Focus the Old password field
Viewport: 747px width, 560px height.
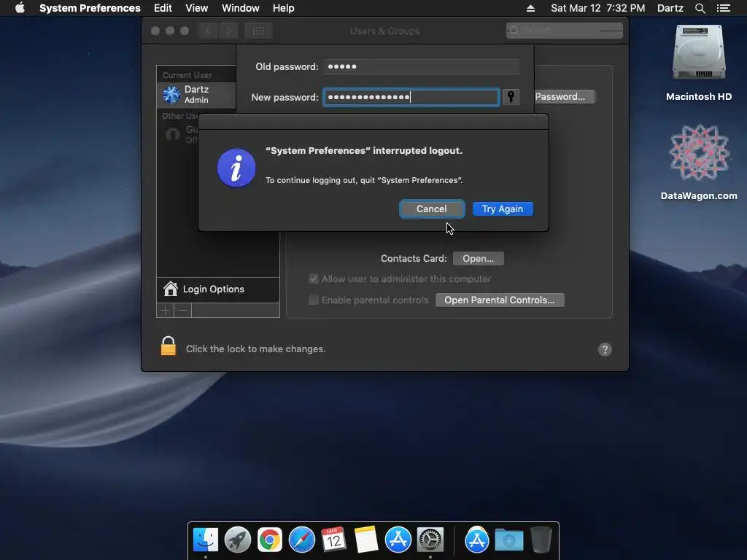(x=421, y=66)
